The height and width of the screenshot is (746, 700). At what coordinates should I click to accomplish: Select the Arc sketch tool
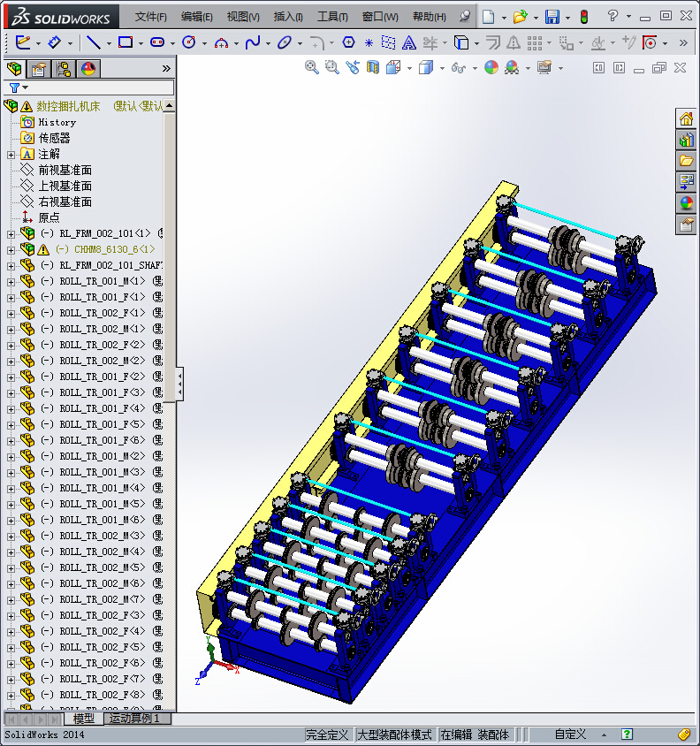coord(221,43)
